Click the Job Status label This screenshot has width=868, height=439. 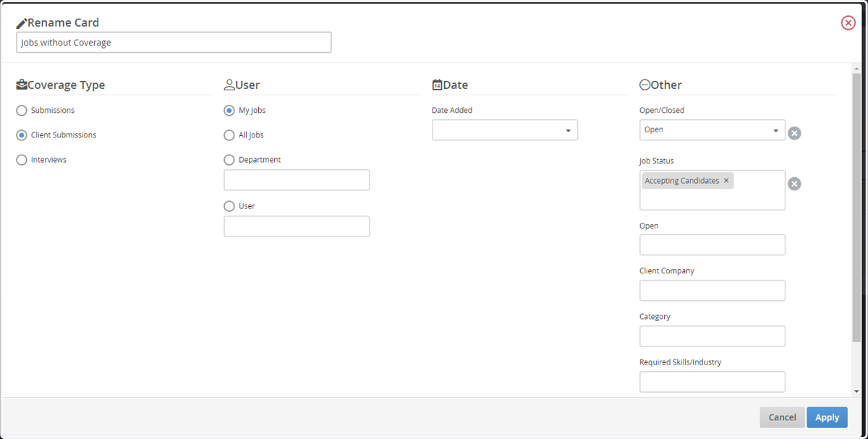pos(657,161)
